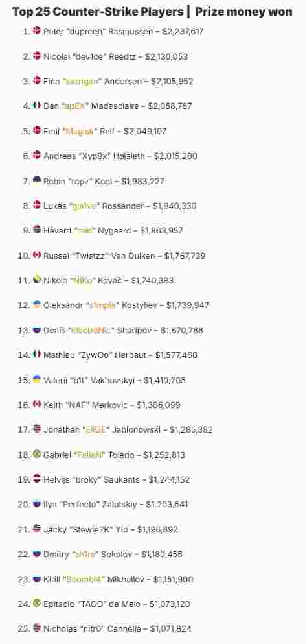Click the Danish flag beside Peter dupreeh

pyautogui.click(x=37, y=30)
